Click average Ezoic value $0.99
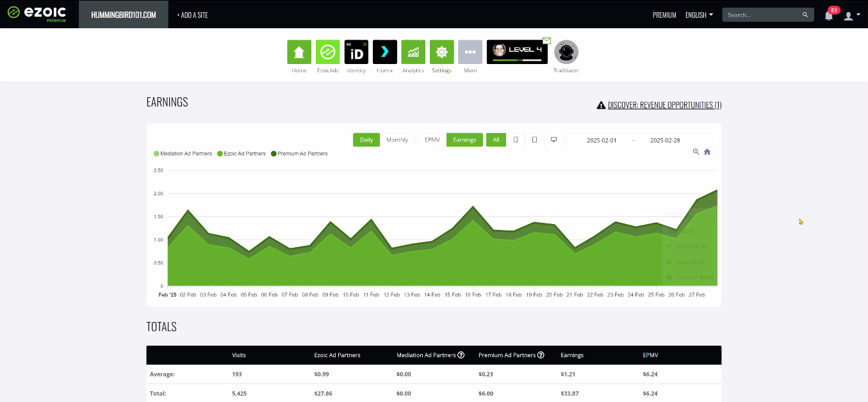Screen dimensions: 868x402 (x=322, y=374)
